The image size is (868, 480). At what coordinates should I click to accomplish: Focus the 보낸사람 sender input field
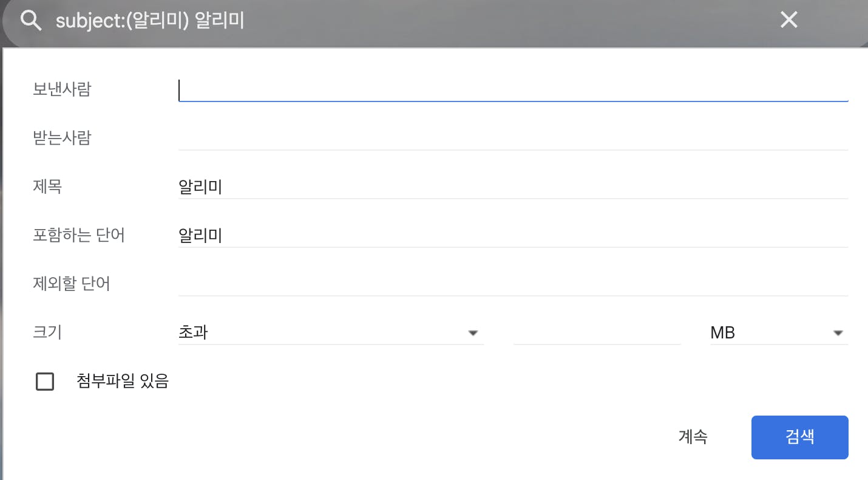tap(513, 90)
